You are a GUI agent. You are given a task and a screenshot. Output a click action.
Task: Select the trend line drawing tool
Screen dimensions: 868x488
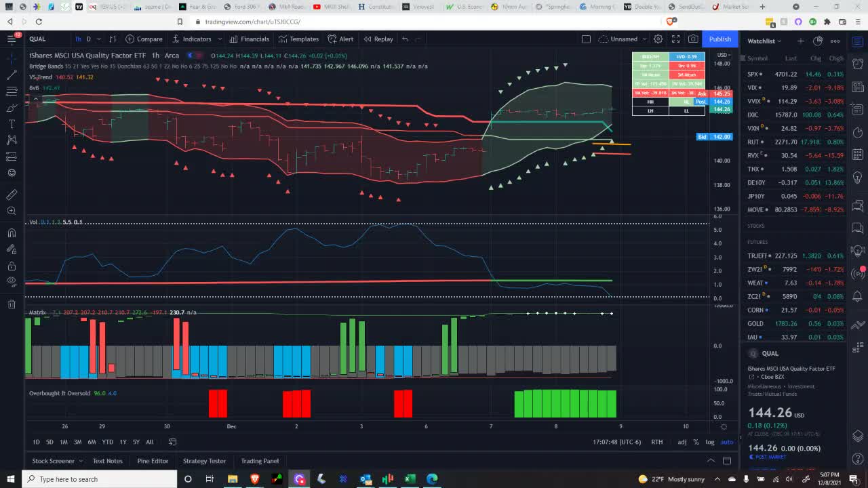12,75
